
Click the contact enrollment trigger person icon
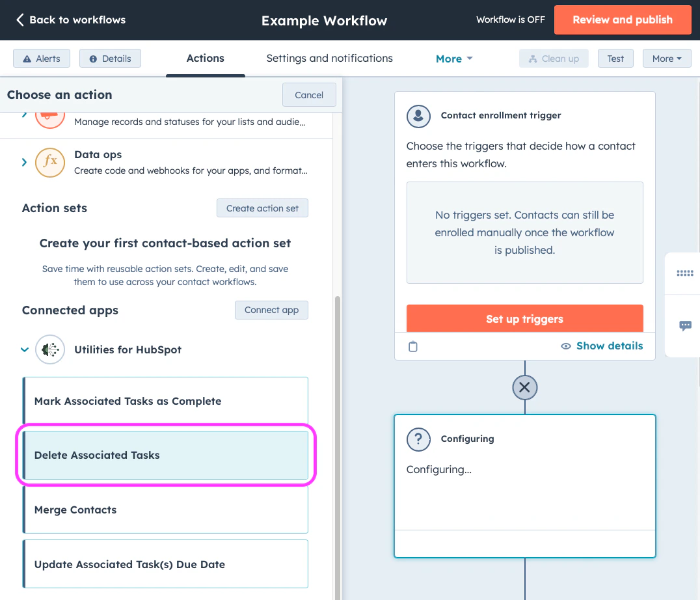[418, 116]
